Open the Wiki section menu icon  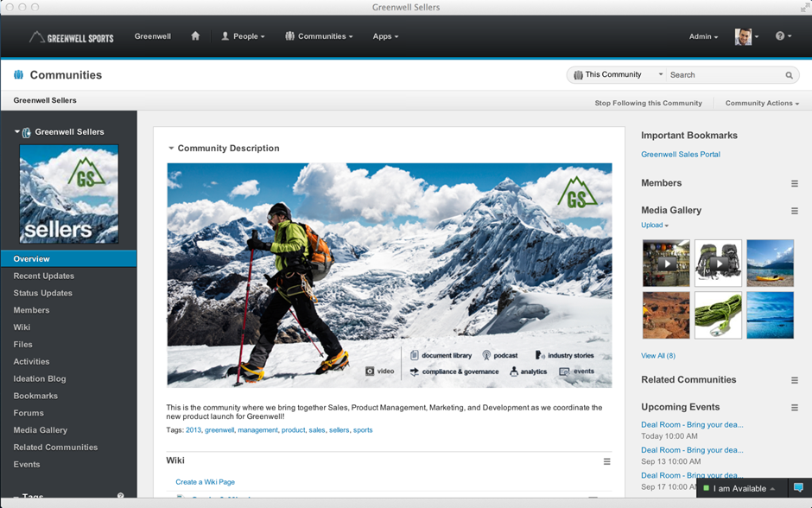coord(606,461)
